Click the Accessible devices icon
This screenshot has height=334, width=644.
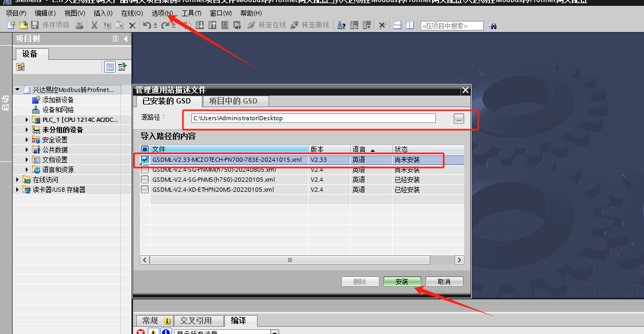342,25
